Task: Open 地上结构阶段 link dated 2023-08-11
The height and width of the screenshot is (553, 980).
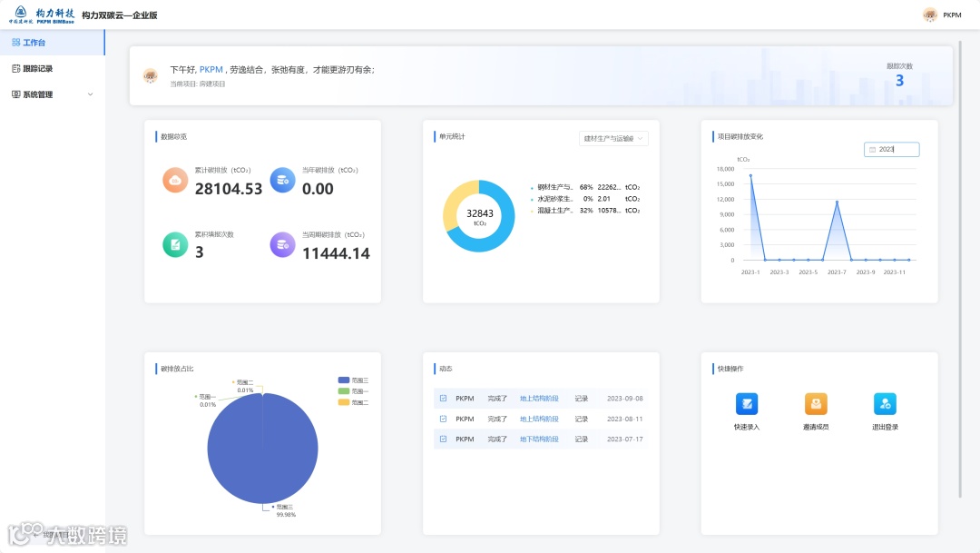Action: [539, 420]
